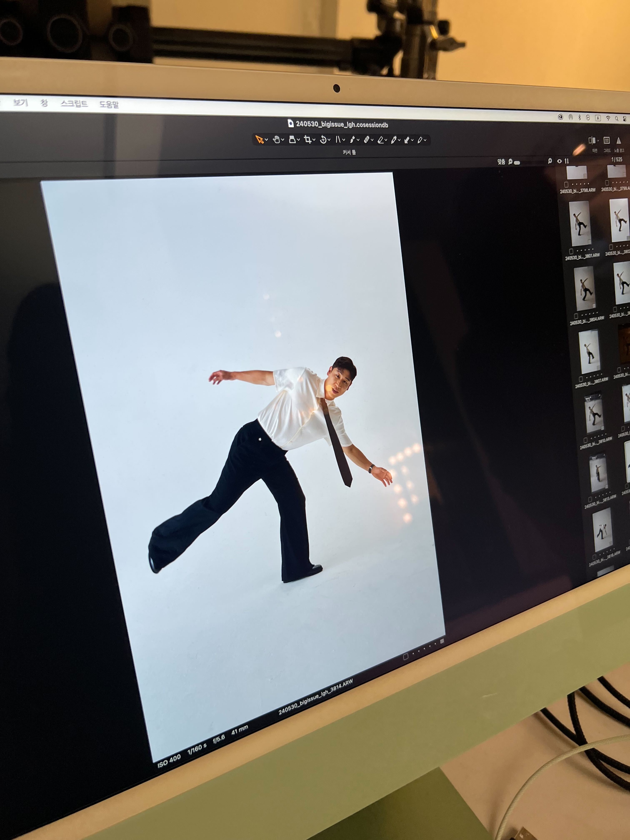Select thumbnail 240530_bi..._3798.ARW

coord(576,173)
